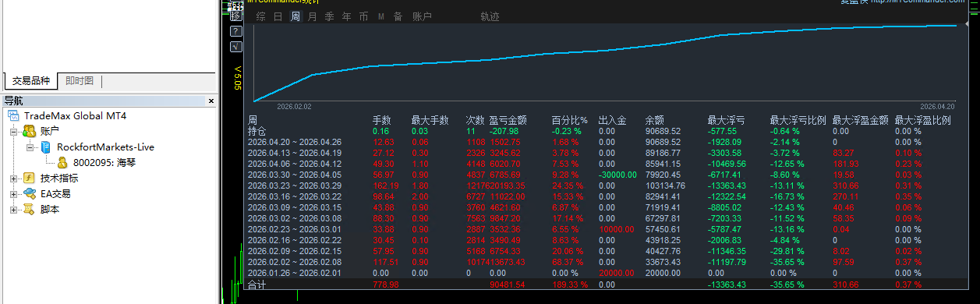Collapse the RockfortMarkets-Live tree node
This screenshot has height=304, width=980.
tap(30, 147)
